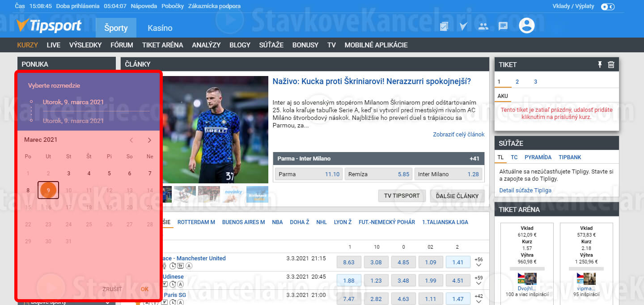Pick March 9 in the calendar
This screenshot has width=644, height=305.
tap(48, 190)
